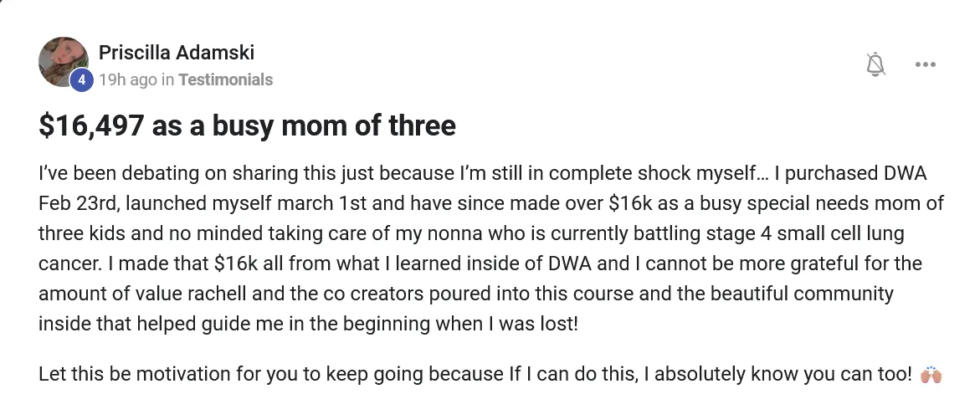Open the post titled $16,497 as a busy mom of three
Viewport: 980px width, 394px height.
point(247,125)
